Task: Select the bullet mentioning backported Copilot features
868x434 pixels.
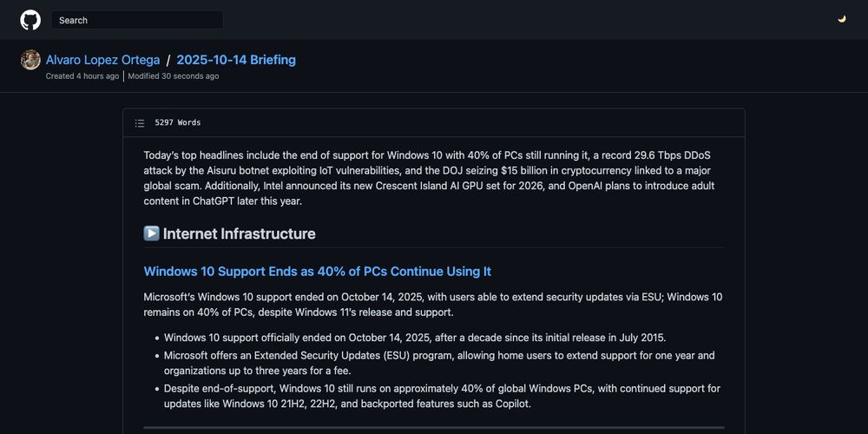Action: (x=442, y=396)
